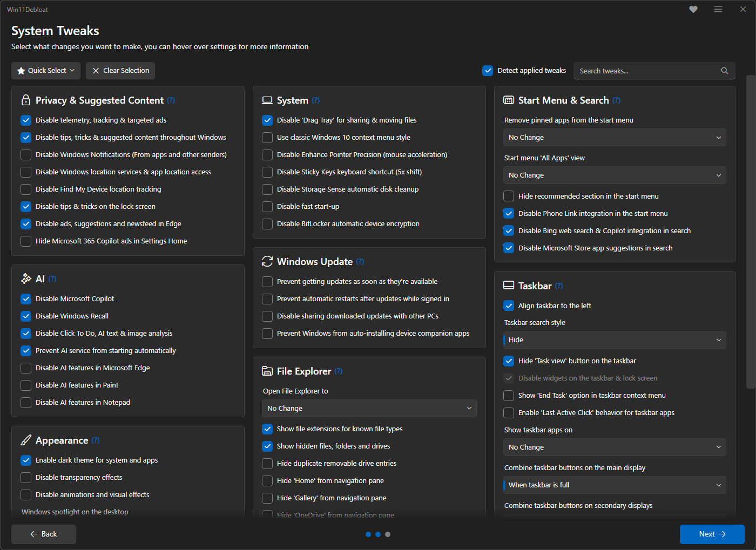Open the Open File Explorer to dropdown
Viewport: 756px width, 550px height.
point(369,409)
